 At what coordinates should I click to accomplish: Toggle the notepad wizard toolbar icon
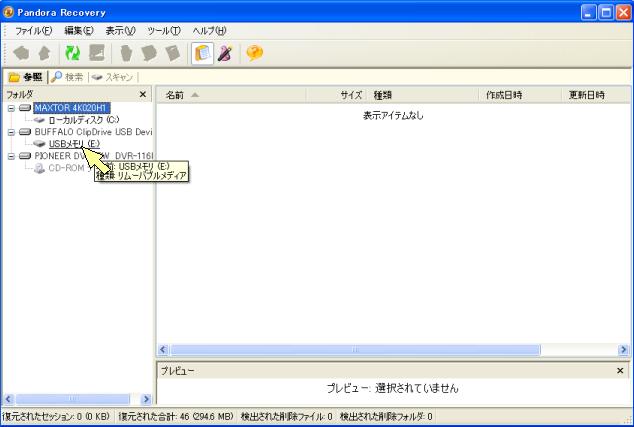(202, 53)
